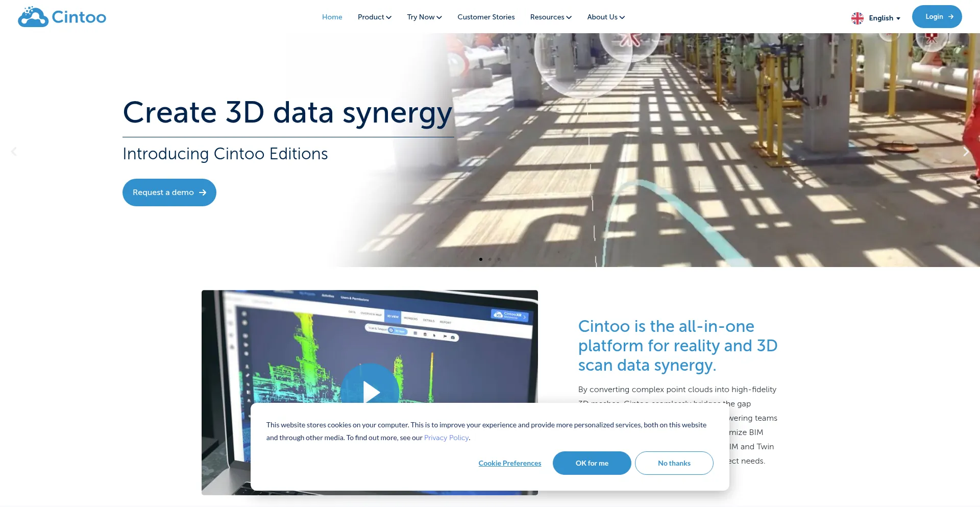
Task: Expand the About Us dropdown menu
Action: 606,17
